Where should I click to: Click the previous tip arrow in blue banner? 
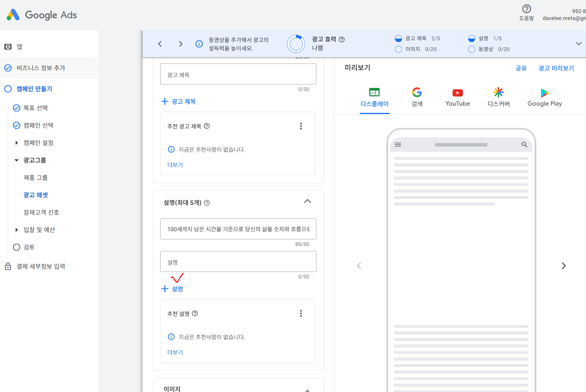(160, 44)
